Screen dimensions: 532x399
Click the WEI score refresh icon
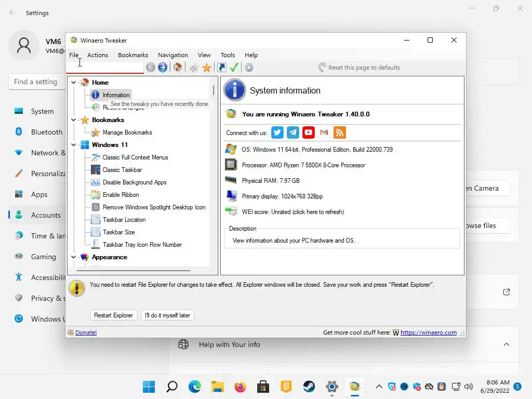(231, 212)
